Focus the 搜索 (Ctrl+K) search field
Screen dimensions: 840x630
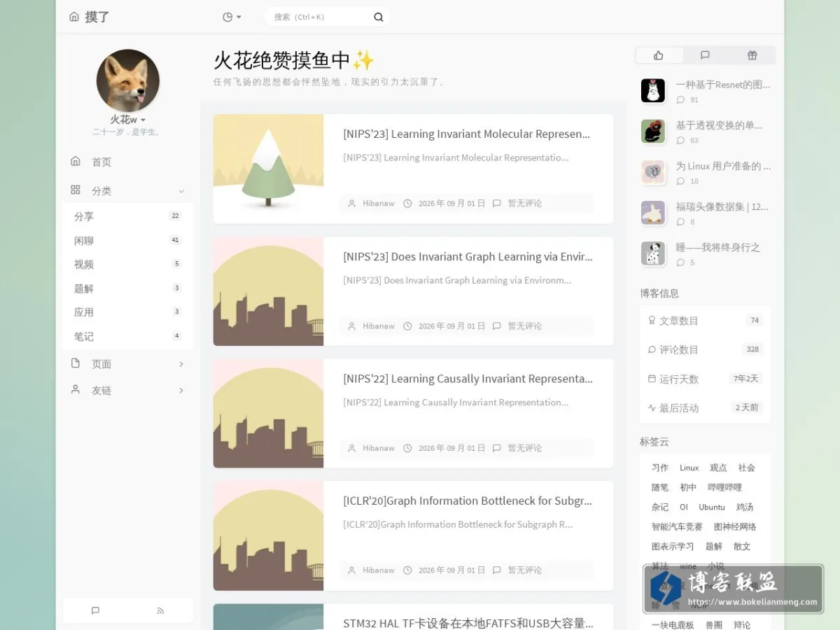pos(321,17)
